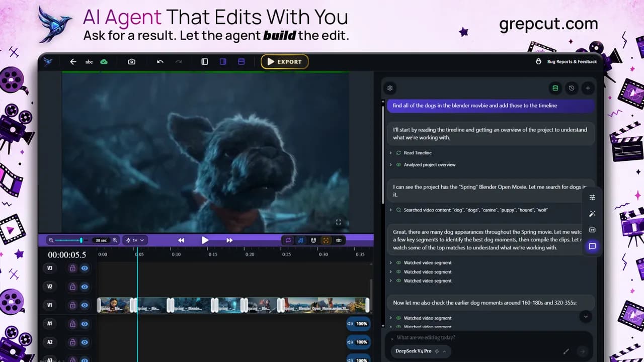This screenshot has height=362, width=644.
Task: Click the EXPORT button
Action: coord(285,62)
